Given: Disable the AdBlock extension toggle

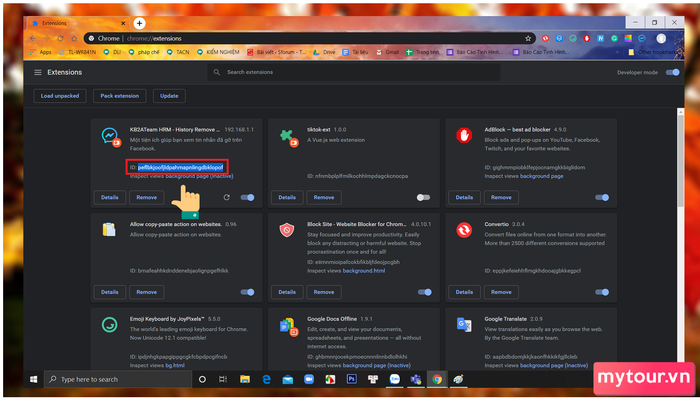Looking at the screenshot, I should [x=602, y=197].
